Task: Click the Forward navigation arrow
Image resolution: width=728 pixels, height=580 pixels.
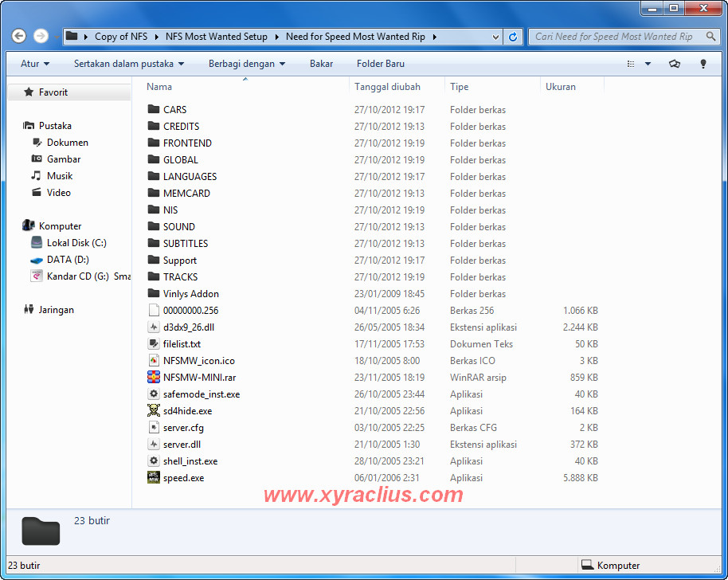Action: tap(41, 36)
